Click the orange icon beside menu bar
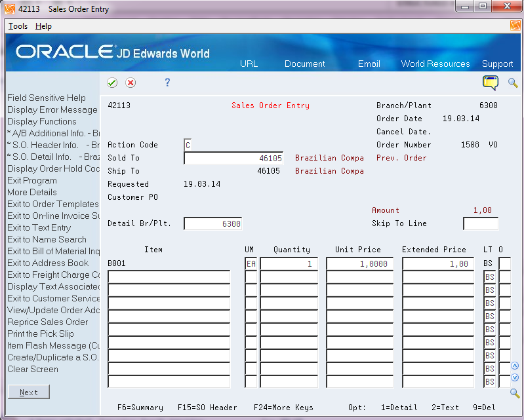The height and width of the screenshot is (420, 524). tap(515, 26)
